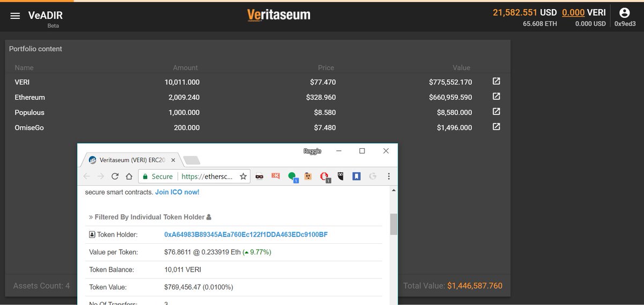This screenshot has width=644, height=305.
Task: Open Chrome three-dot menu
Action: tap(389, 176)
